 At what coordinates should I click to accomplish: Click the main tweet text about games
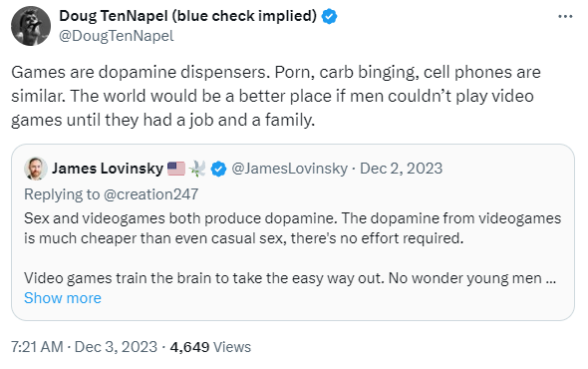[276, 96]
